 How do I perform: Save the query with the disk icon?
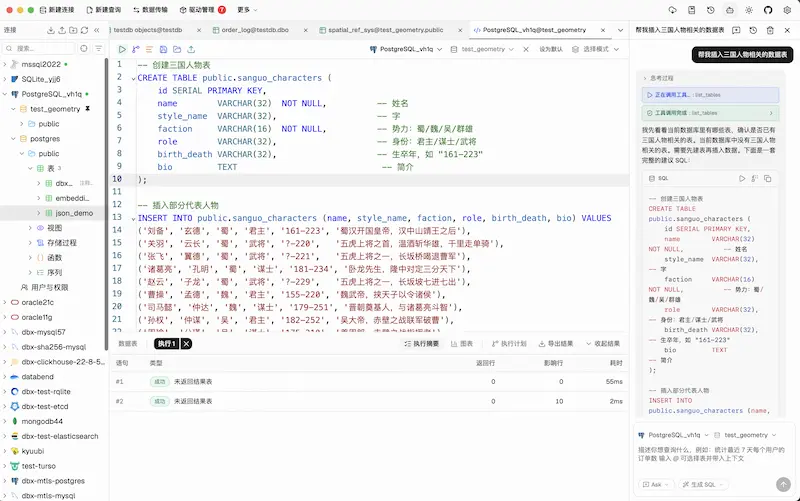(163, 49)
